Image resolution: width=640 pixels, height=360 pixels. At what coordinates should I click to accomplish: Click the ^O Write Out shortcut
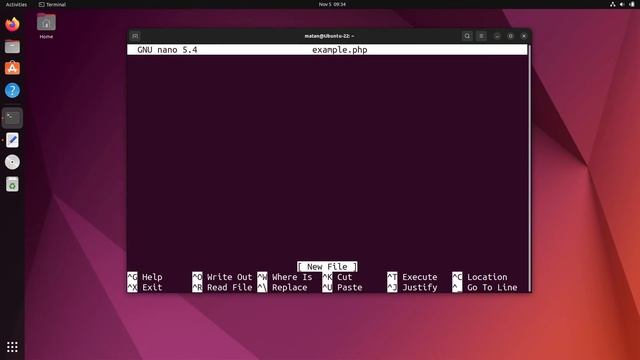point(222,277)
